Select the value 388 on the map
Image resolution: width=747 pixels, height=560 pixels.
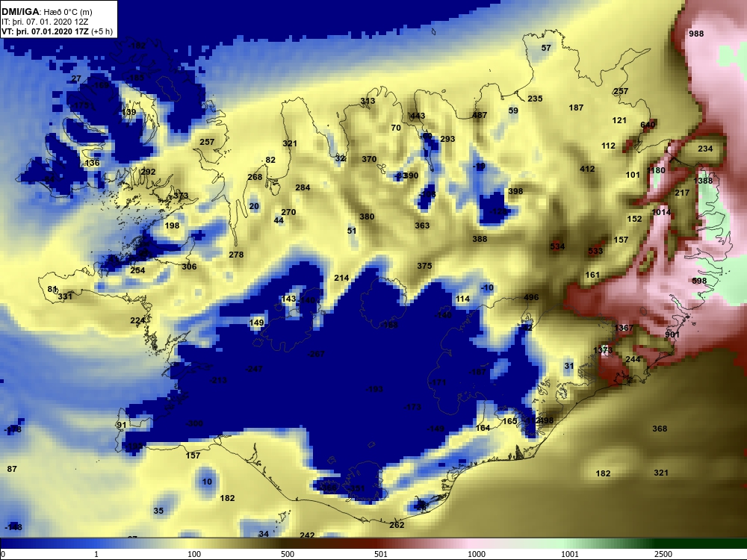click(480, 239)
